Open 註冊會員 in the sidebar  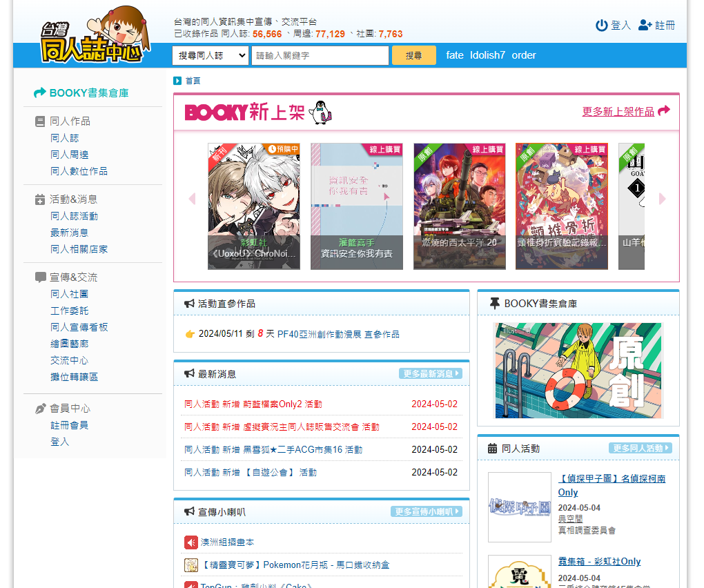point(70,426)
